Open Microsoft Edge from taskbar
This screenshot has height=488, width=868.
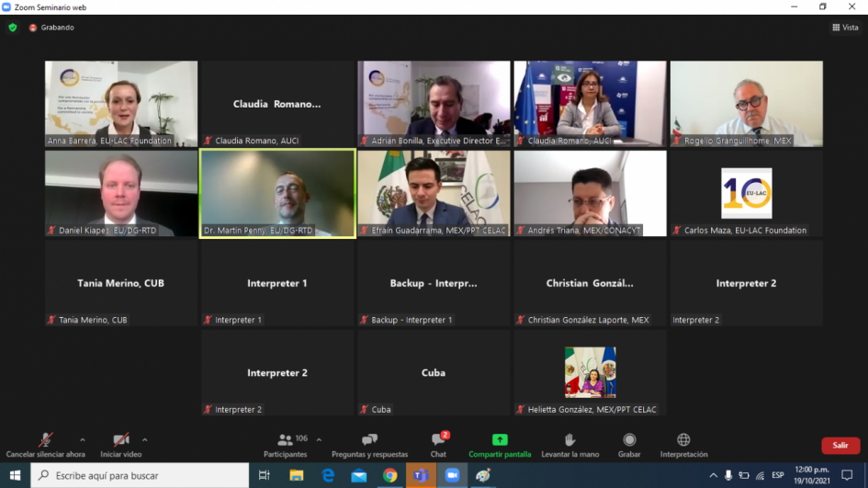point(328,475)
